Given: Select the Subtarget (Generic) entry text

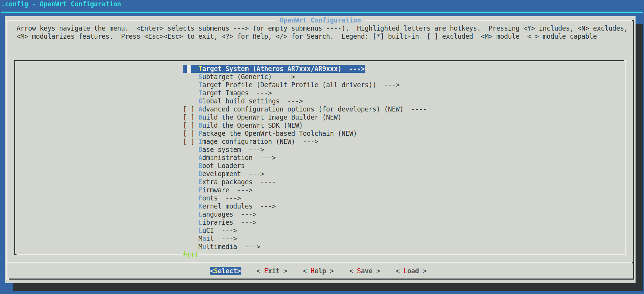Looking at the screenshot, I should coord(235,77).
